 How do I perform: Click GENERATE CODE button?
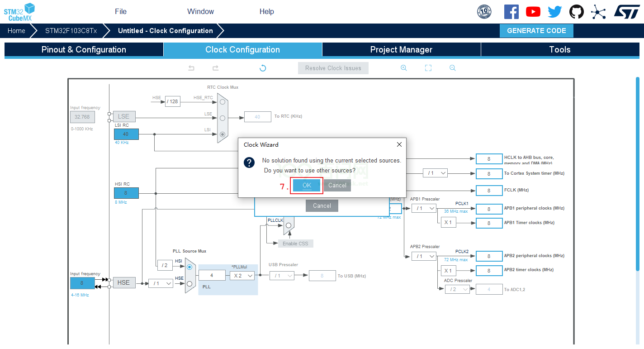[x=536, y=31]
